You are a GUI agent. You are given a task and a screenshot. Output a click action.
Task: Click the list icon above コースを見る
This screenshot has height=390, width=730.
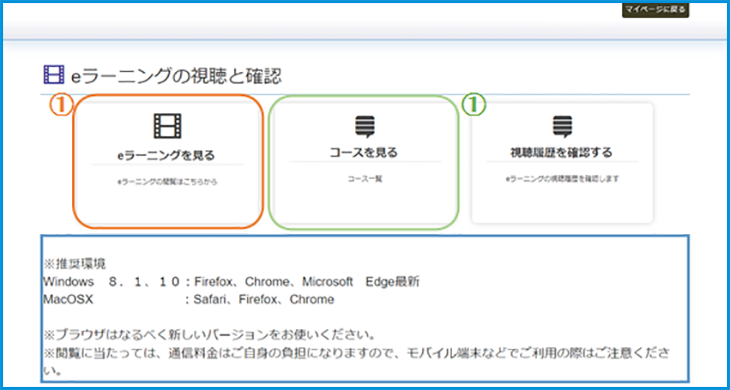[365, 127]
